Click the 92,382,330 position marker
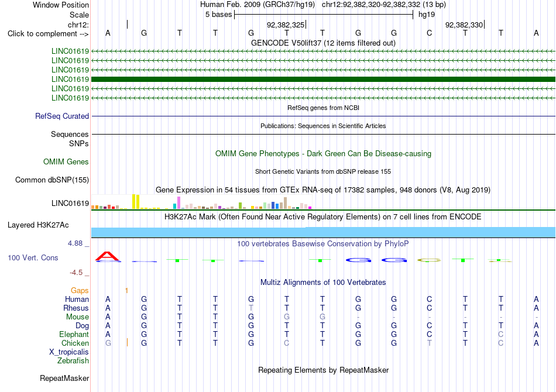The width and height of the screenshot is (556, 392). [x=464, y=25]
